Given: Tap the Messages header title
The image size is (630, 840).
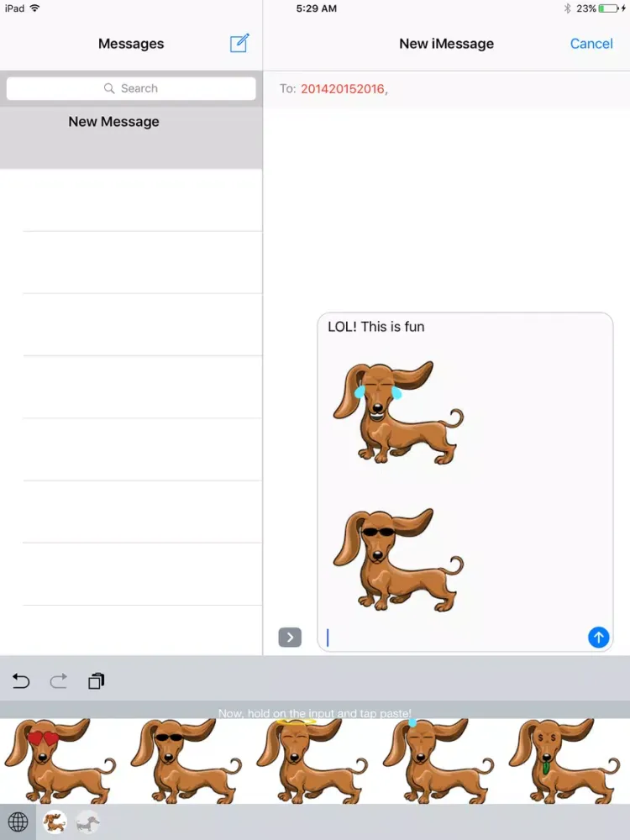Looking at the screenshot, I should [x=131, y=44].
